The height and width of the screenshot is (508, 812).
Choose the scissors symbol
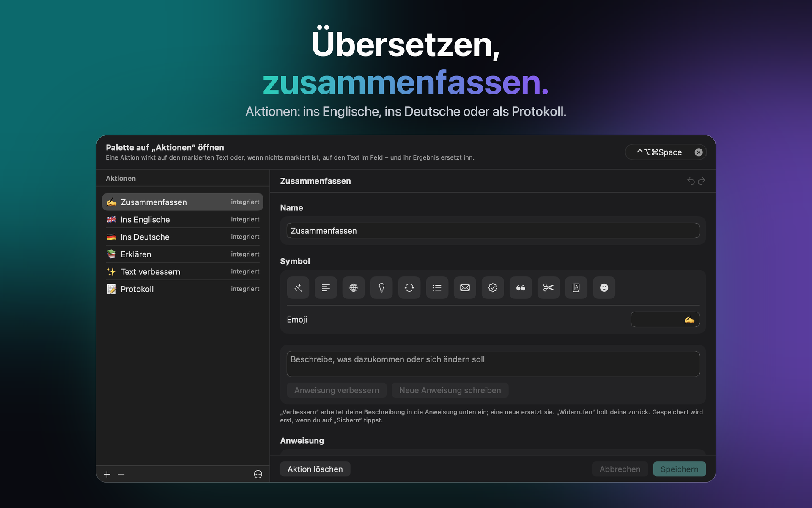pyautogui.click(x=549, y=288)
